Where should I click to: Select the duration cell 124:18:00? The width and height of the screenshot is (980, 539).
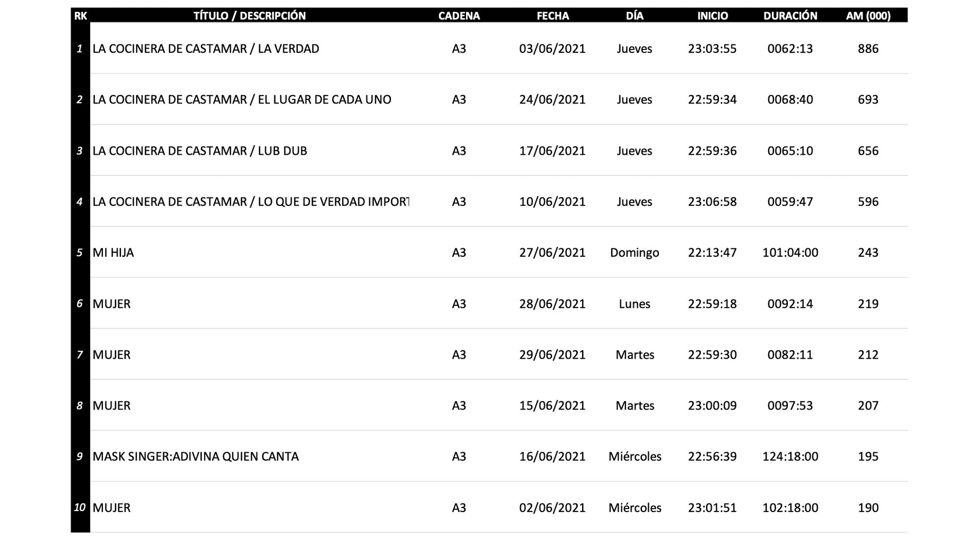(x=790, y=457)
